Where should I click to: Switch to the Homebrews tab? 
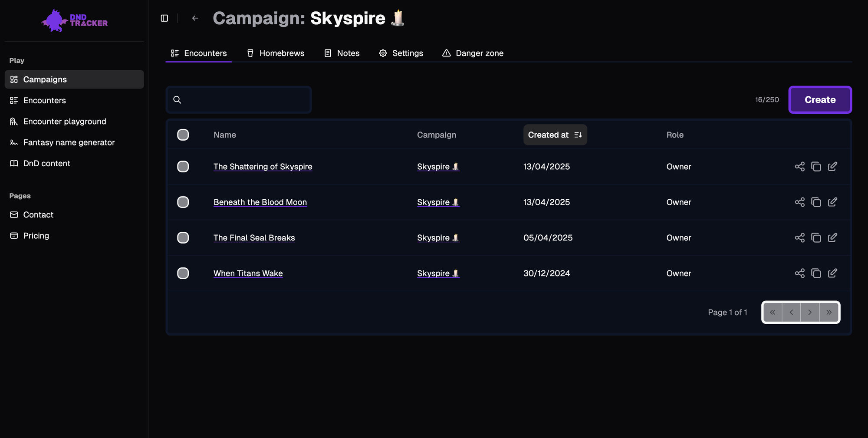click(276, 53)
